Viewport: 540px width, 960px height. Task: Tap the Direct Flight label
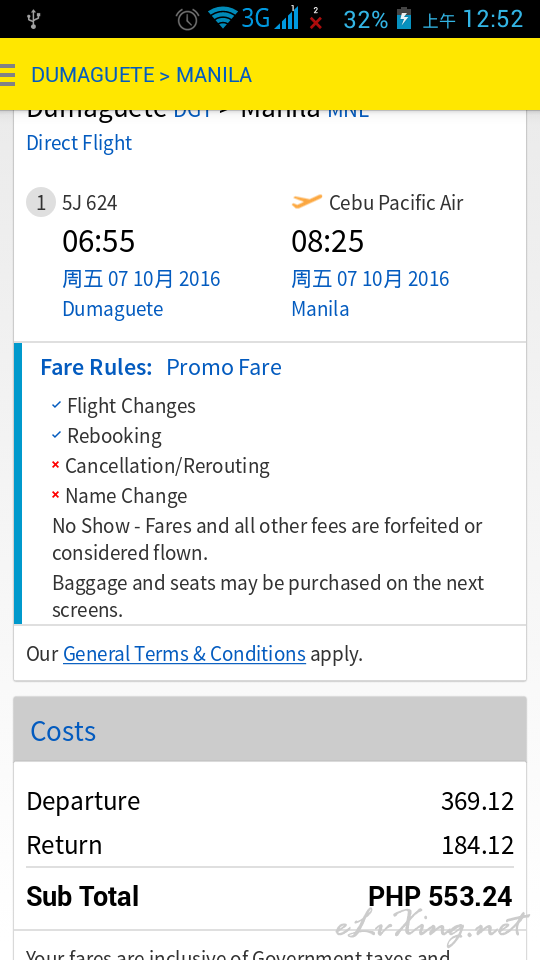click(x=79, y=143)
